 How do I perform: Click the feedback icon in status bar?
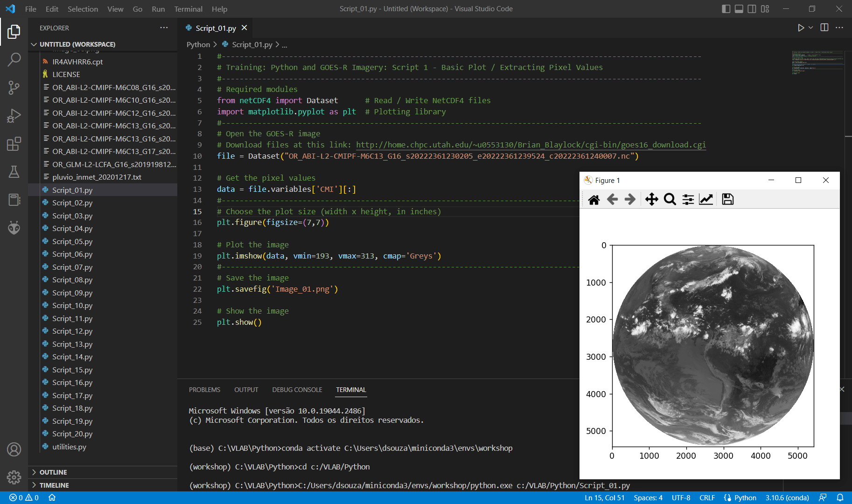(823, 497)
